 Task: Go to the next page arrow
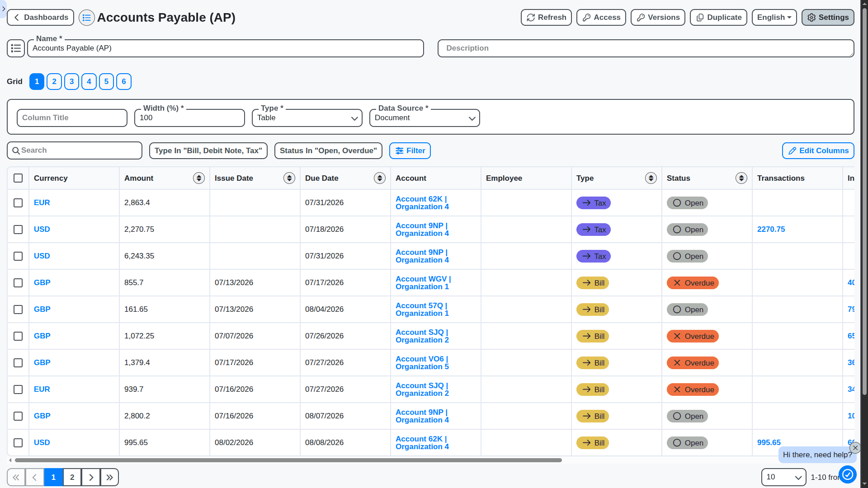coord(91,477)
